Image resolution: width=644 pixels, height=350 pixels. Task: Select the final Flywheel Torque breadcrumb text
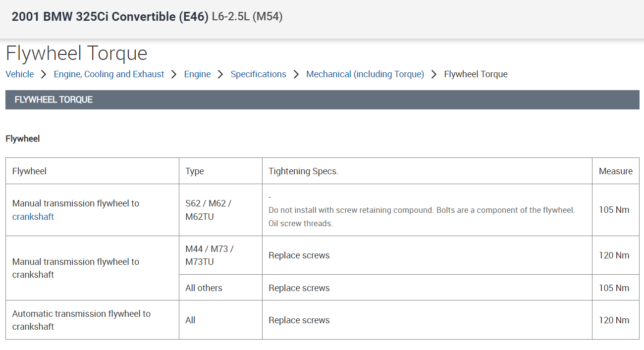pyautogui.click(x=476, y=74)
